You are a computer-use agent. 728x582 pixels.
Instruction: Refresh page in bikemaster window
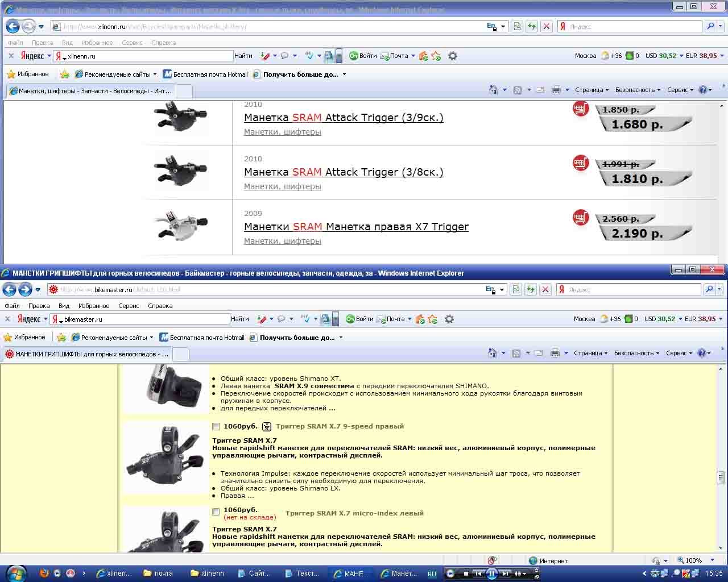pos(531,289)
